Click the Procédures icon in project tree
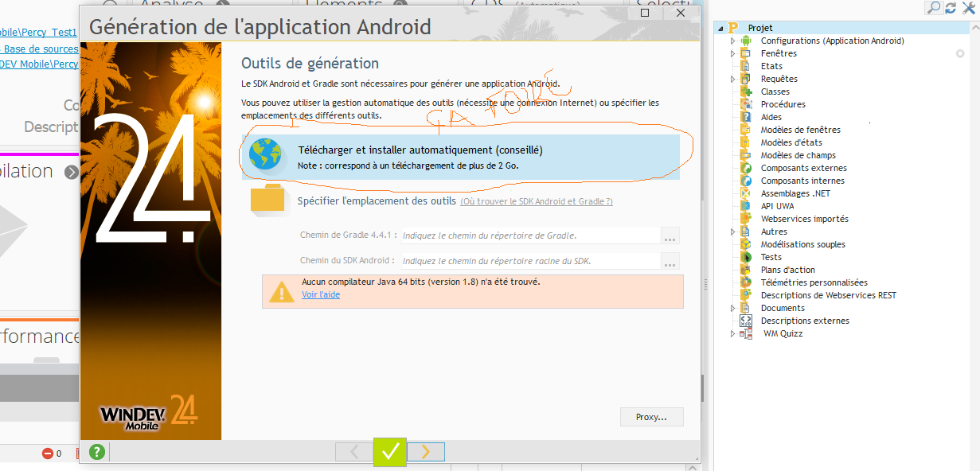980x471 pixels. 746,104
